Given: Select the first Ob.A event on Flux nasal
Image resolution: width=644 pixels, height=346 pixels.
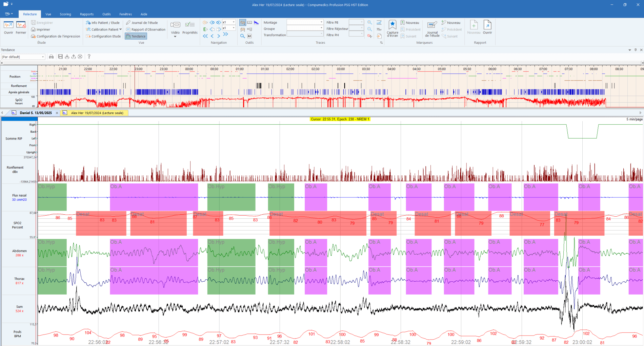Looking at the screenshot, I should (154, 197).
